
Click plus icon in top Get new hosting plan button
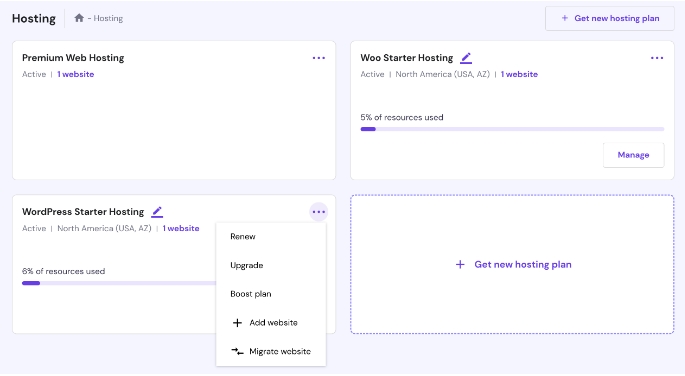564,18
